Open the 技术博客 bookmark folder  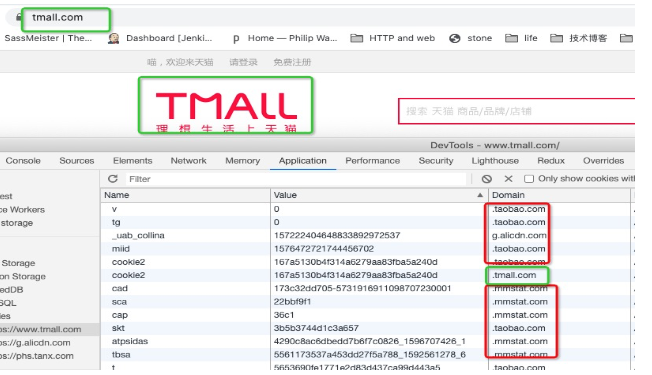(578, 38)
